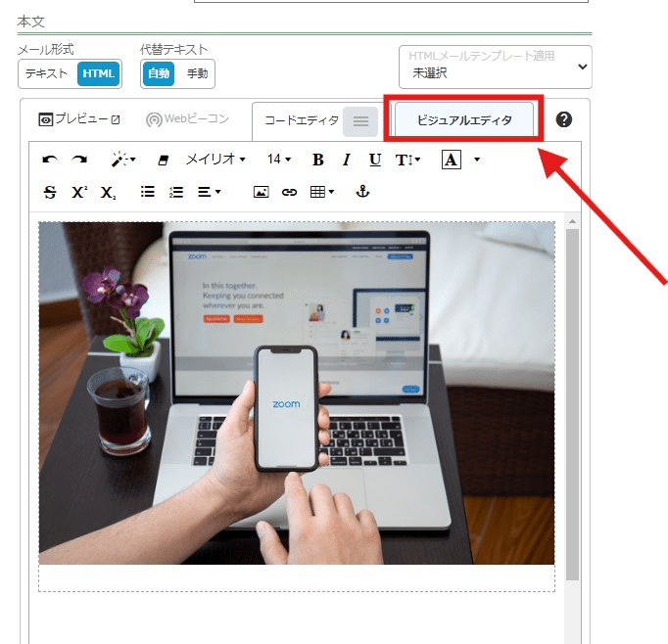Screen dimensions: 668x644
Task: Open editor help question mark
Action: pyautogui.click(x=564, y=119)
